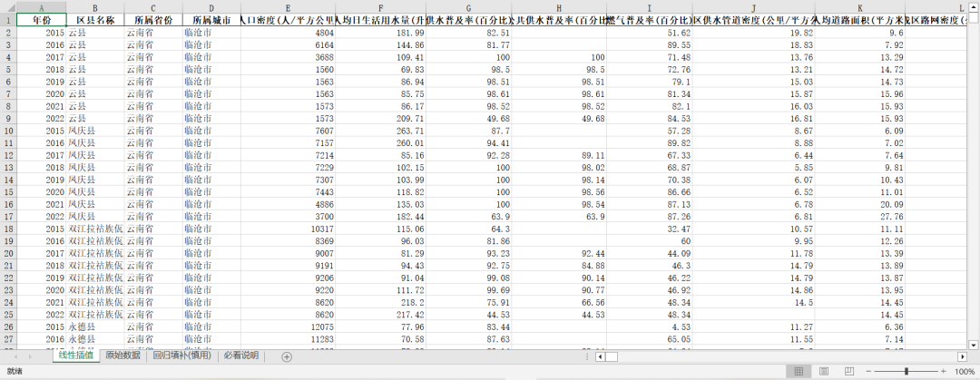Image resolution: width=980 pixels, height=380 pixels.
Task: Select cell with value 209.71
Action: click(381, 118)
